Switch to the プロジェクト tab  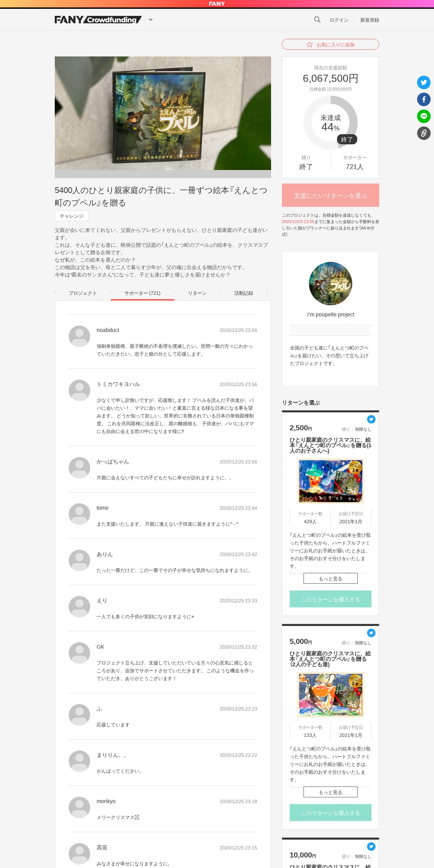[82, 293]
